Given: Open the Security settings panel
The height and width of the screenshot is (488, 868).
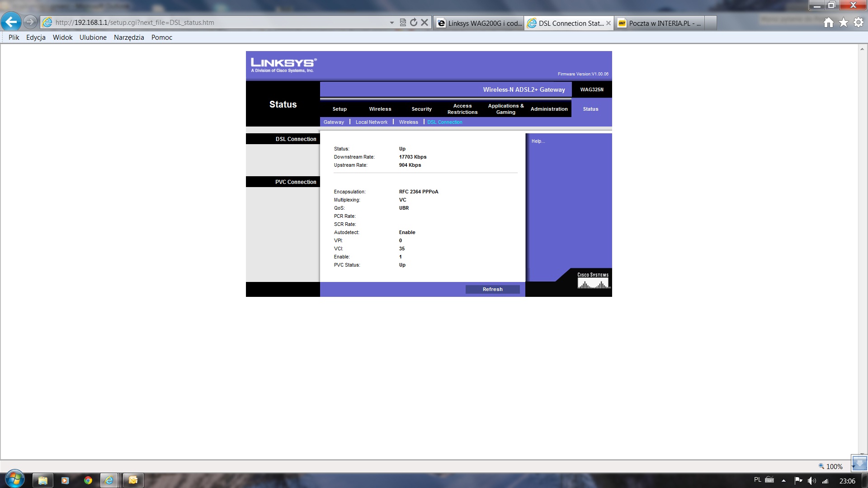Looking at the screenshot, I should pyautogui.click(x=421, y=108).
